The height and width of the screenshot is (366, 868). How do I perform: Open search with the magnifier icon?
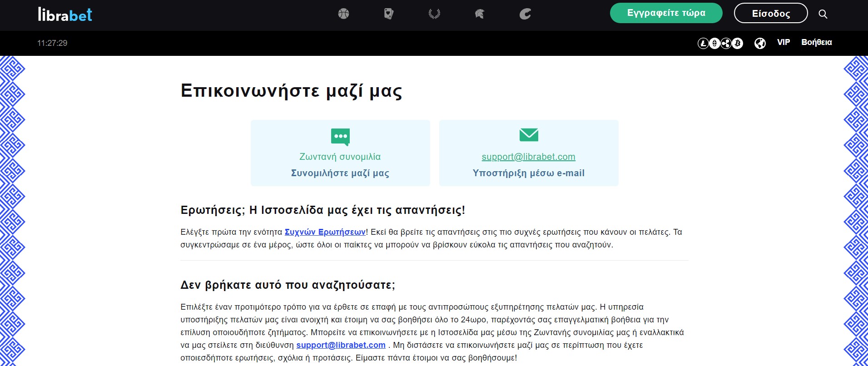click(x=823, y=14)
